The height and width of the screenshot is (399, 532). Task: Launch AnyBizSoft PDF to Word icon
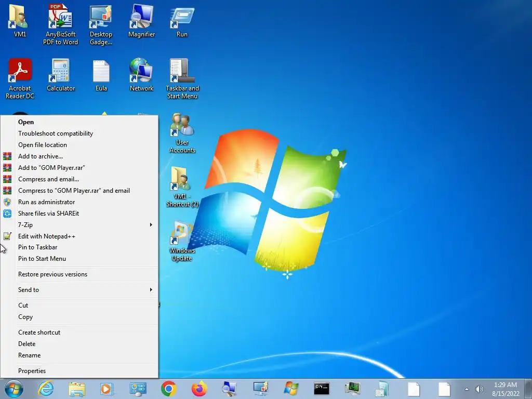point(60,24)
